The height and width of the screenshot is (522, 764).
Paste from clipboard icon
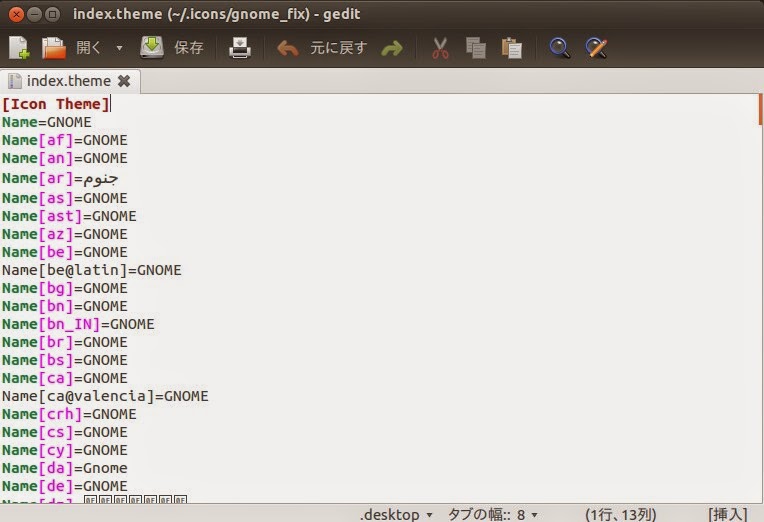click(512, 48)
